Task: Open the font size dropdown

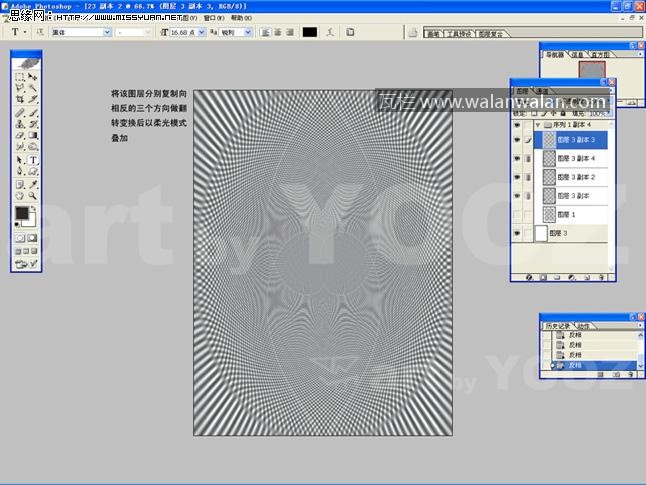Action: pos(202,32)
